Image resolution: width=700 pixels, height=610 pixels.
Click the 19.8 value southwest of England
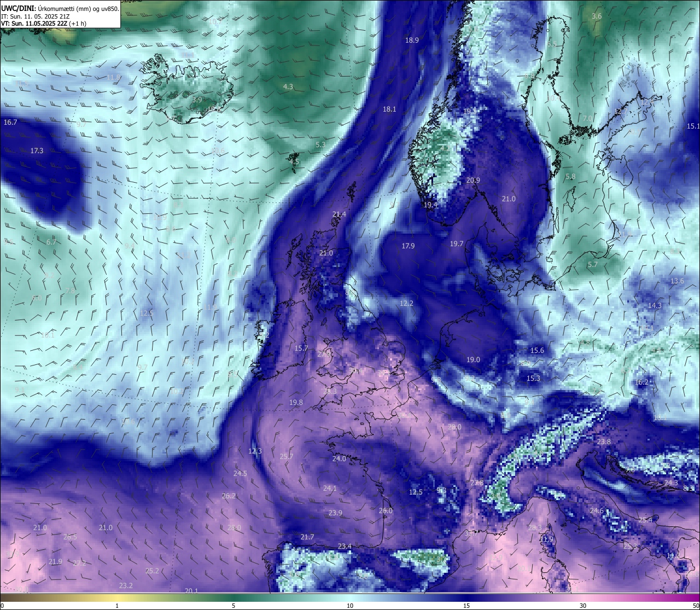pos(296,403)
